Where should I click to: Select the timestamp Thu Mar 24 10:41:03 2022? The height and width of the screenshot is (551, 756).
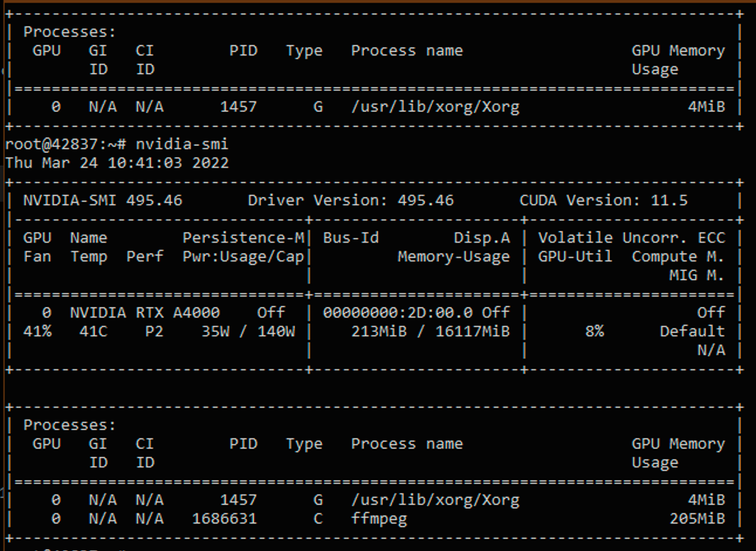(117, 164)
